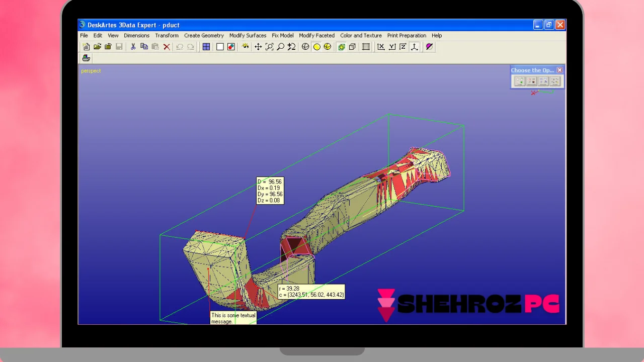
Task: Click the blue four-view grid icon
Action: [x=206, y=47]
